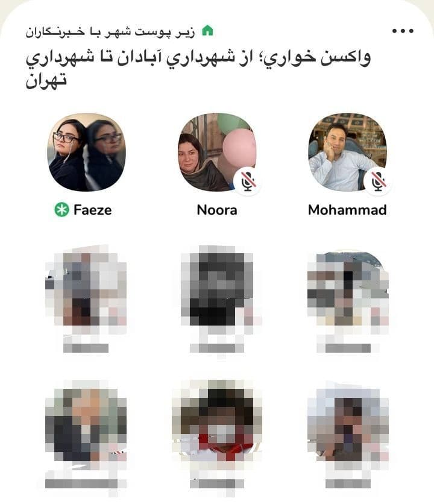The image size is (434, 504).
Task: Open the club name link next to the house icon
Action: pos(110,32)
